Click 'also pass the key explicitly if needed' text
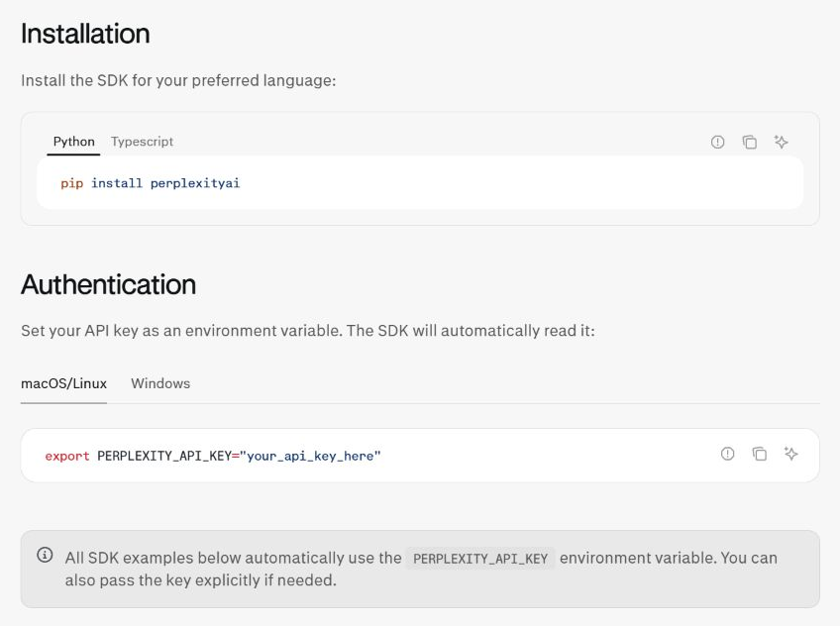This screenshot has width=840, height=626. pyautogui.click(x=201, y=580)
